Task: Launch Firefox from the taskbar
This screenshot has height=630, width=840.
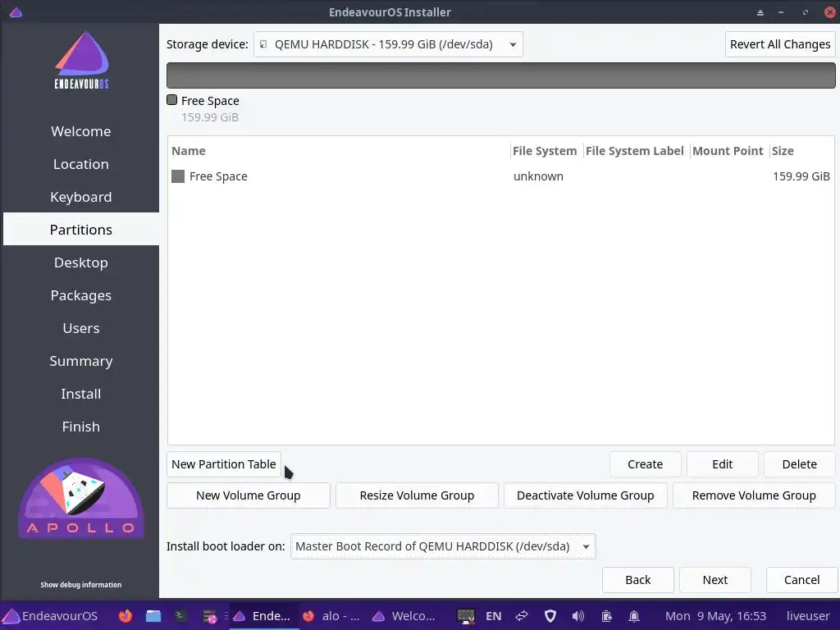Action: pyautogui.click(x=126, y=616)
